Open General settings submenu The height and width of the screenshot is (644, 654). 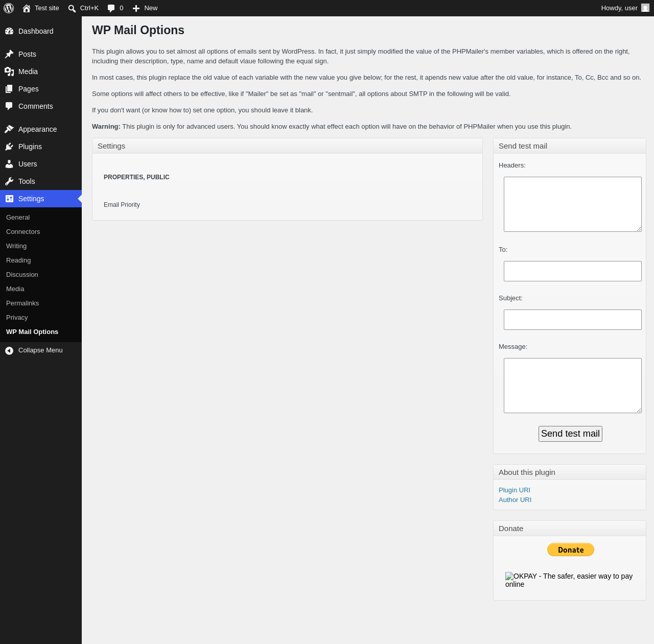[18, 218]
